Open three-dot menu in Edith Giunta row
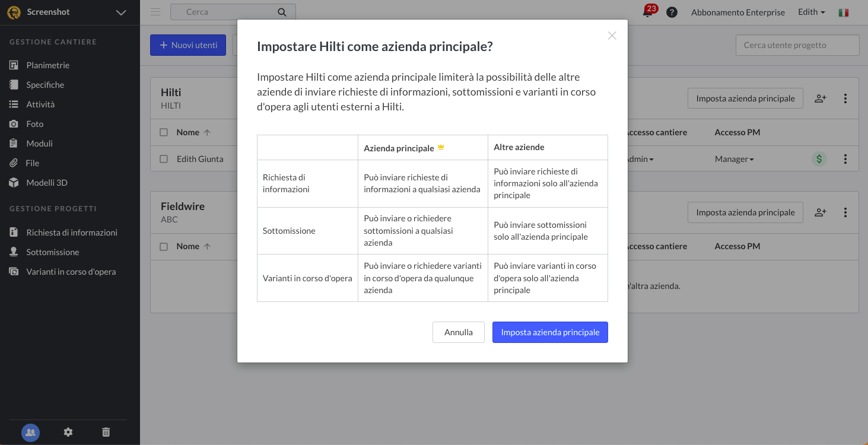The width and height of the screenshot is (868, 445). click(x=845, y=159)
